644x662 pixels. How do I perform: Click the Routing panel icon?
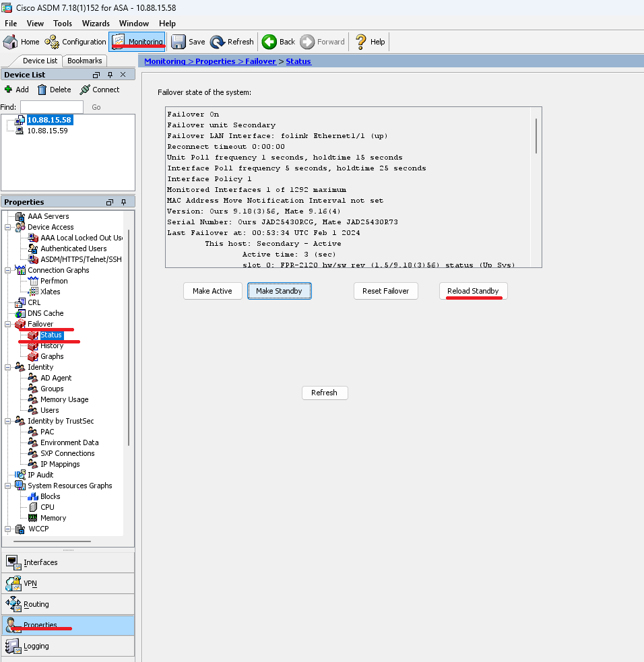[13, 604]
